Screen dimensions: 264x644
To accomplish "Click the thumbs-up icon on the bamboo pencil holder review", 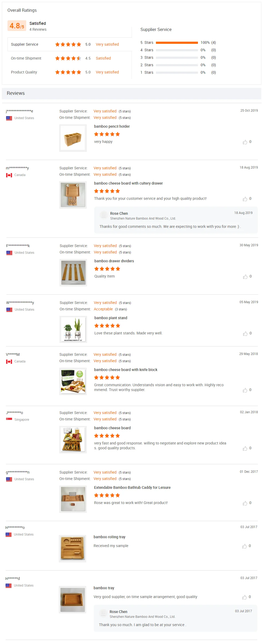I will (245, 142).
